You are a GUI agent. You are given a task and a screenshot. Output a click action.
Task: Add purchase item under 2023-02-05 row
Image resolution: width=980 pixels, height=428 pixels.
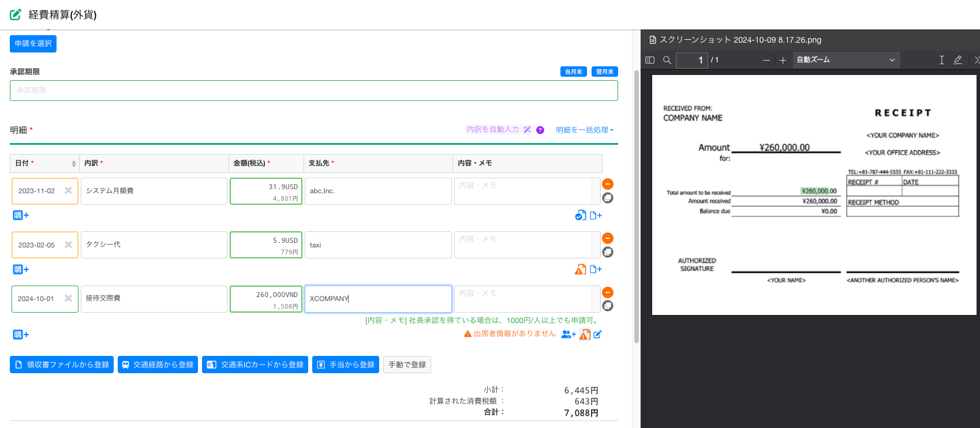coord(21,269)
